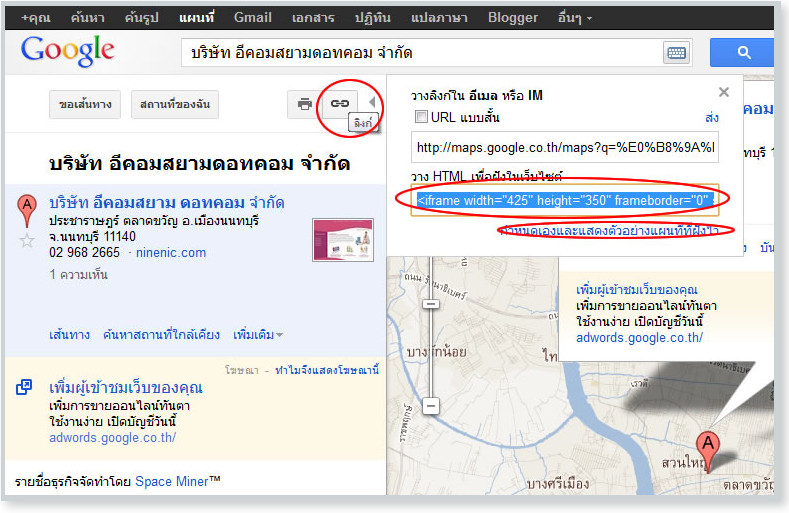The height and width of the screenshot is (513, 789).
Task: Open +คุณ in top bar
Action: click(x=36, y=18)
